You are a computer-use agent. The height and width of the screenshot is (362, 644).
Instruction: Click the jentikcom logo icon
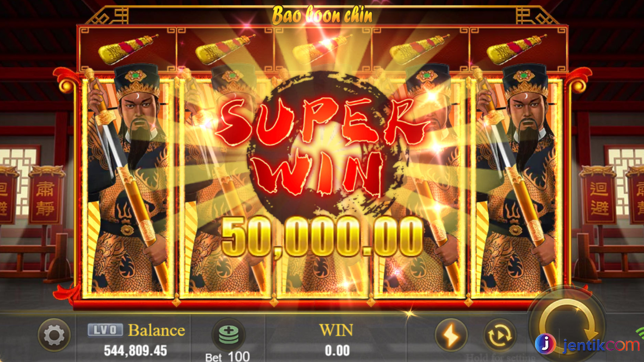545,344
